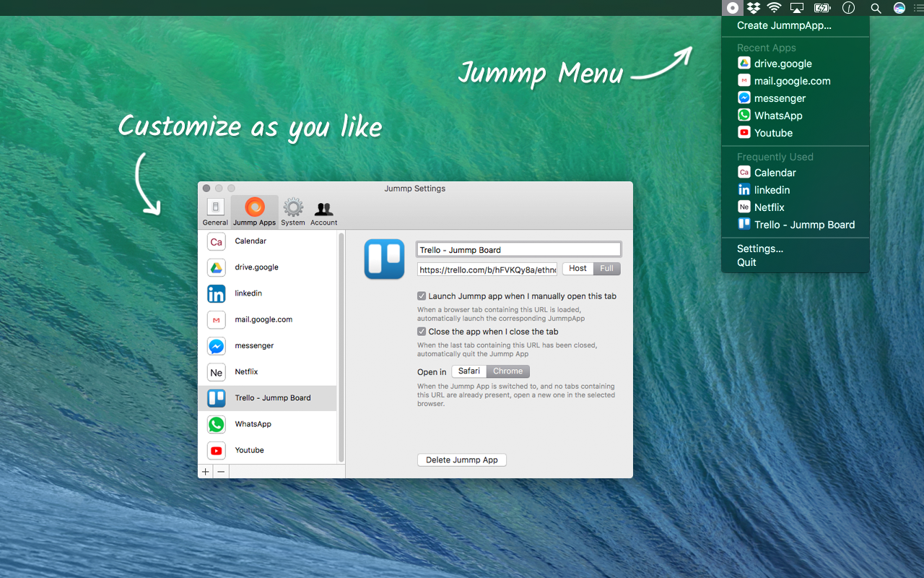924x578 pixels.
Task: Click the large Trello app icon
Action: 384,259
